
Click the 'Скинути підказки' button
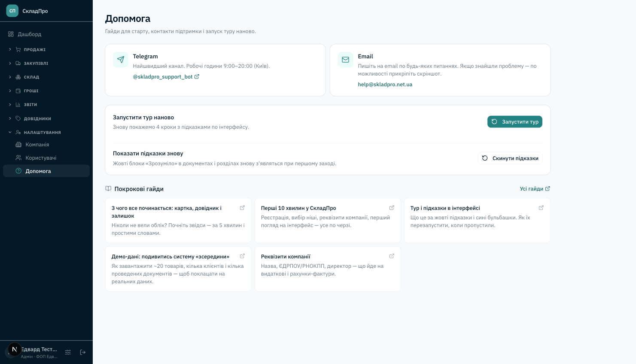pyautogui.click(x=510, y=158)
